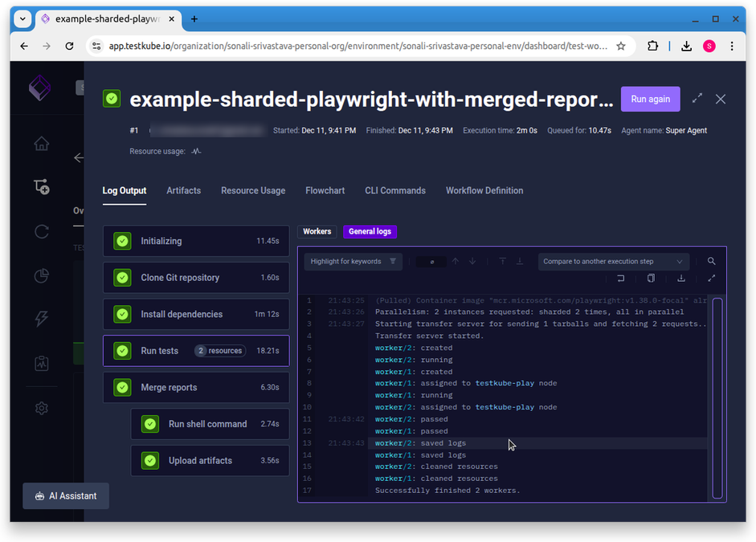Image resolution: width=756 pixels, height=542 pixels.
Task: Copy the log output using copy icon
Action: point(651,279)
